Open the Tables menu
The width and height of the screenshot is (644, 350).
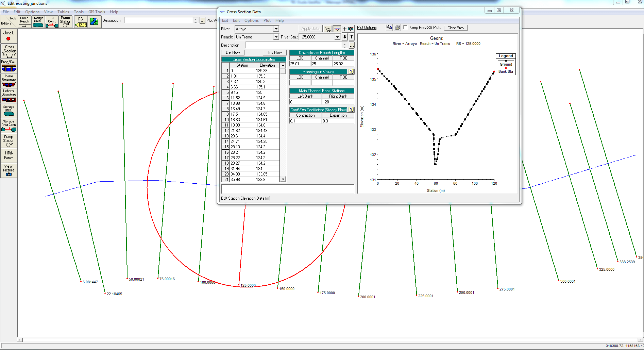click(x=63, y=12)
